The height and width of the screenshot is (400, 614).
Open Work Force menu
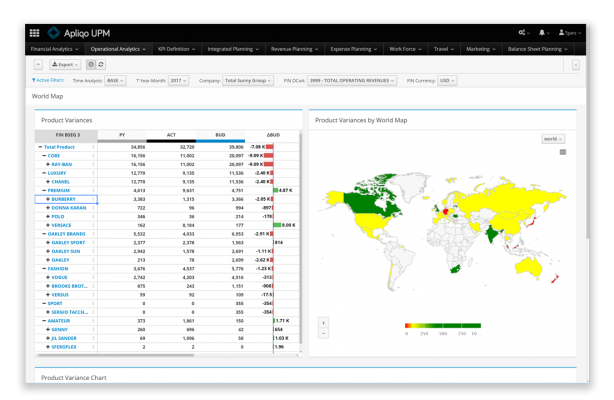click(405, 49)
